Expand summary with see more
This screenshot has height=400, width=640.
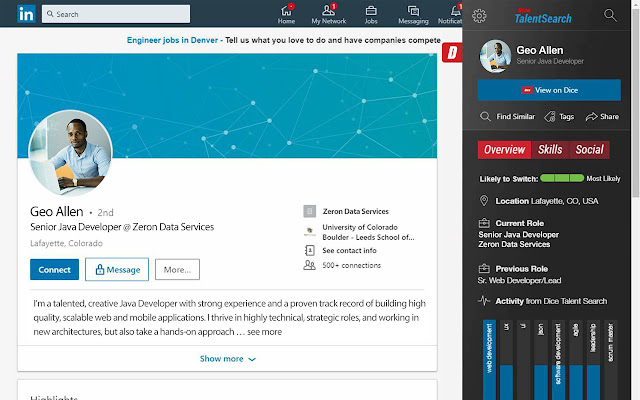264,332
